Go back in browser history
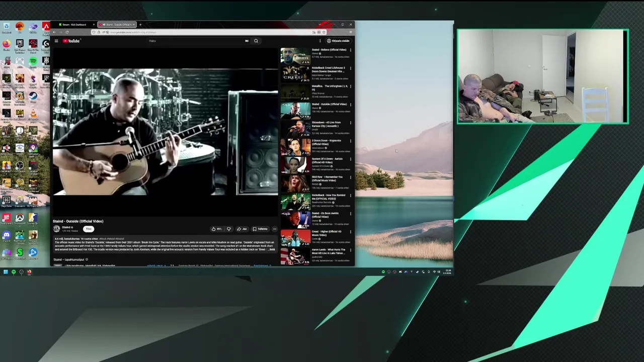 [x=54, y=32]
